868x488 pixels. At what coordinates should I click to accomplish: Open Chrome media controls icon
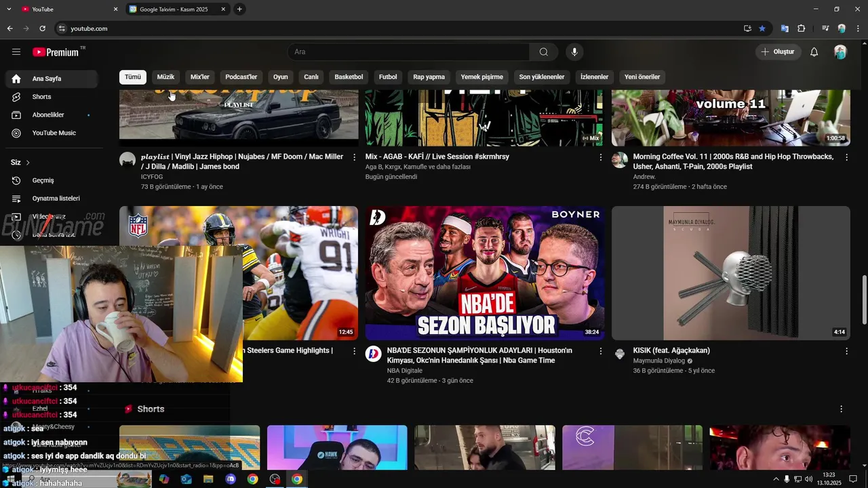825,28
